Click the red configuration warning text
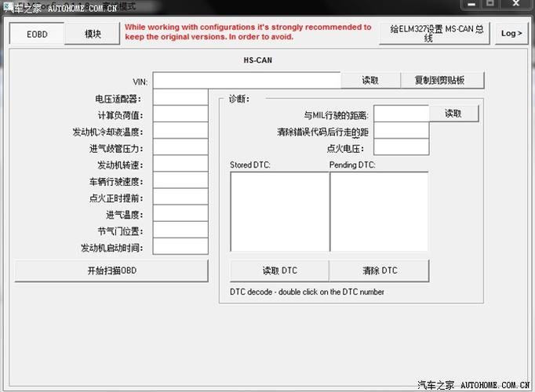Image resolution: width=535 pixels, height=392 pixels. [x=248, y=31]
